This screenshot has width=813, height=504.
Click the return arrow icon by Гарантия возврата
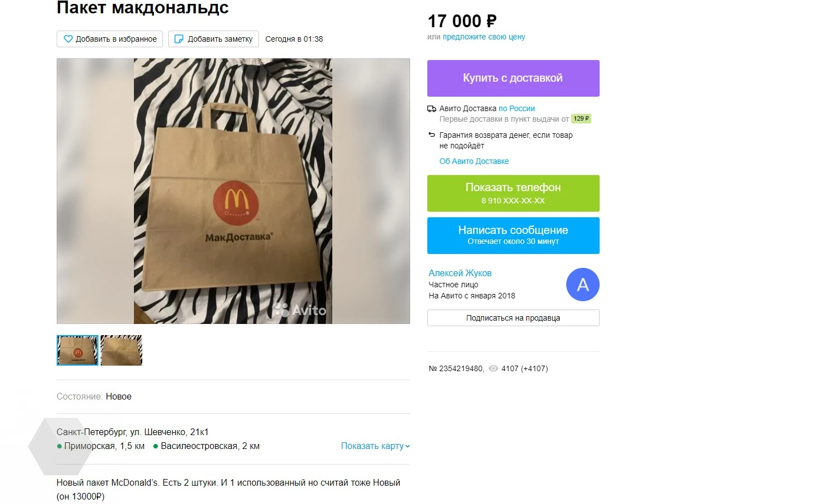(432, 135)
